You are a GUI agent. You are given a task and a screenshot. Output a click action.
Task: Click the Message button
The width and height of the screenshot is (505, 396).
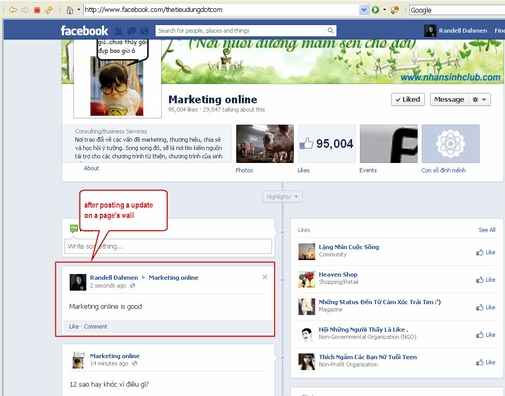[449, 99]
